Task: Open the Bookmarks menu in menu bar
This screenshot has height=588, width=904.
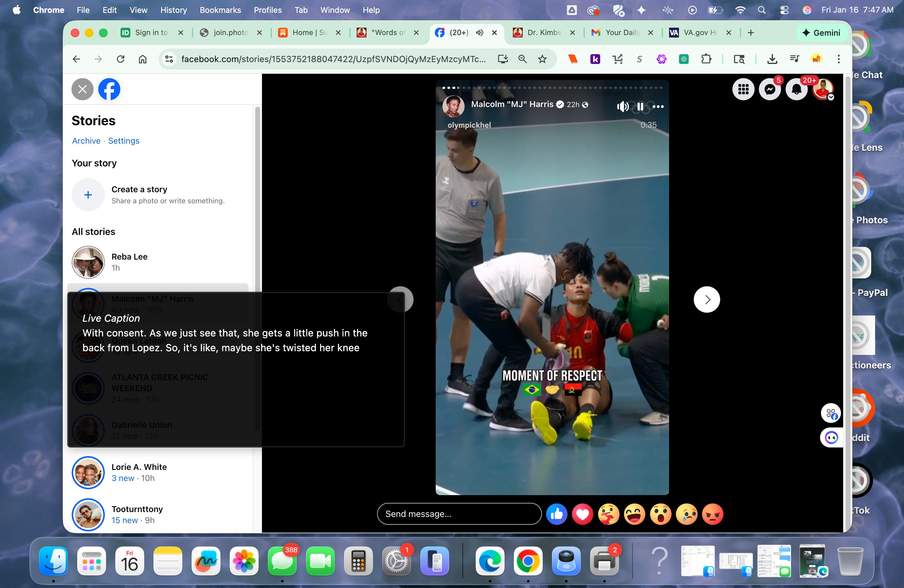Action: coord(220,10)
